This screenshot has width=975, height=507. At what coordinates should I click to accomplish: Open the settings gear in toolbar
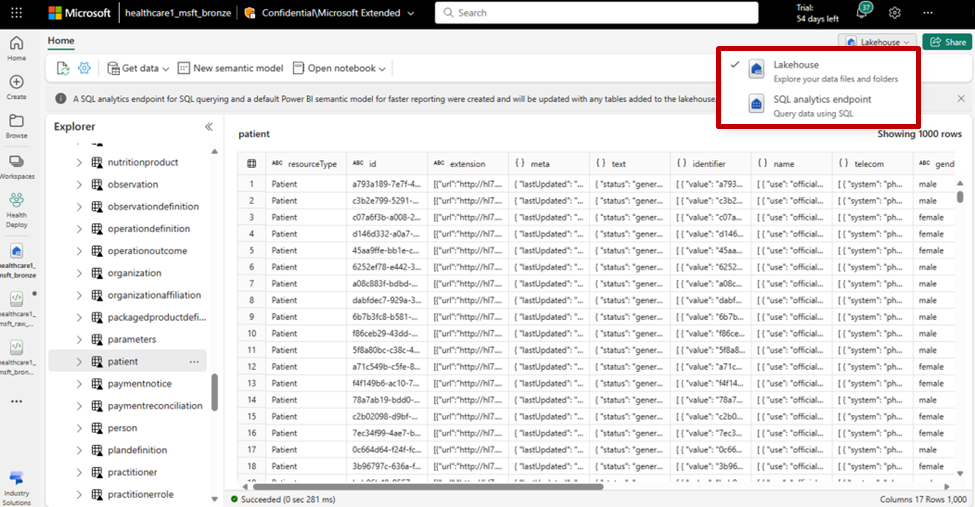84,68
